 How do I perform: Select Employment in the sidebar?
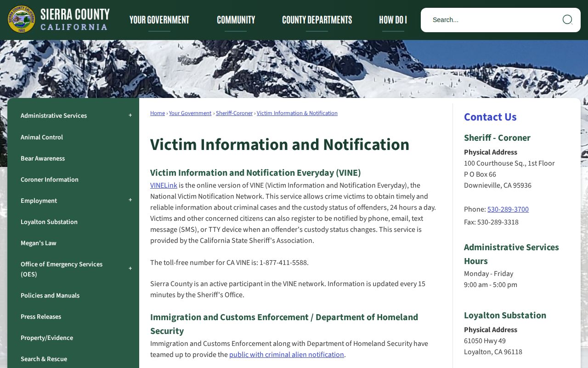coord(39,201)
